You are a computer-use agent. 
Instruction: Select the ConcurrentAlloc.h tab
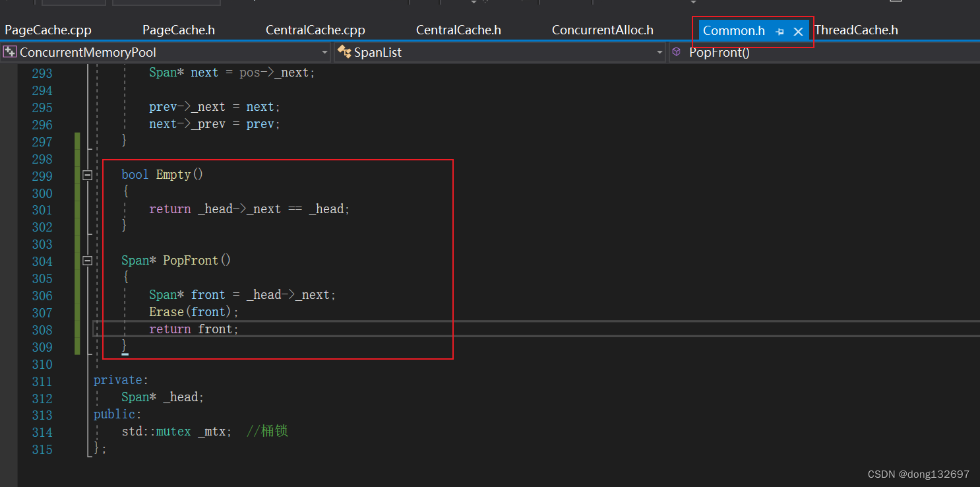[x=603, y=30]
